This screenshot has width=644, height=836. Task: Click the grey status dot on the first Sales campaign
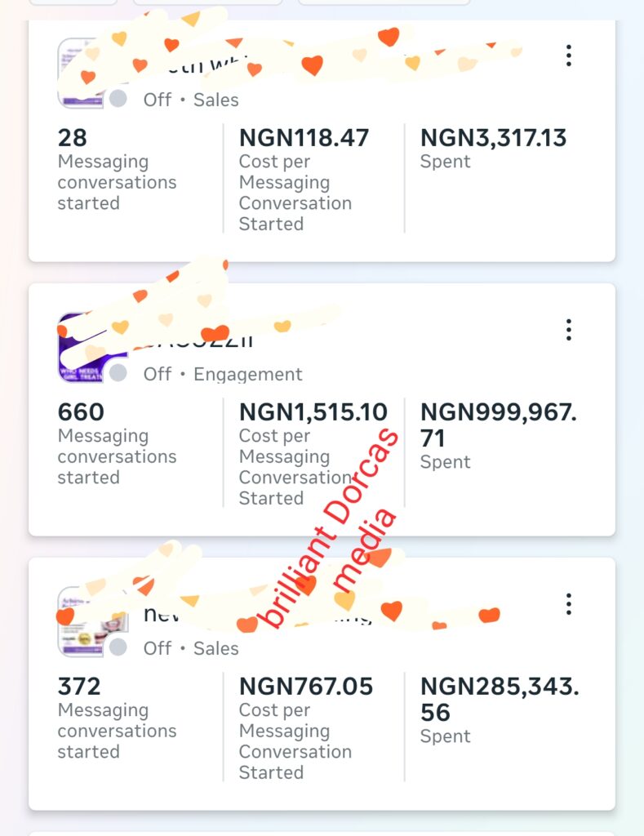118,99
